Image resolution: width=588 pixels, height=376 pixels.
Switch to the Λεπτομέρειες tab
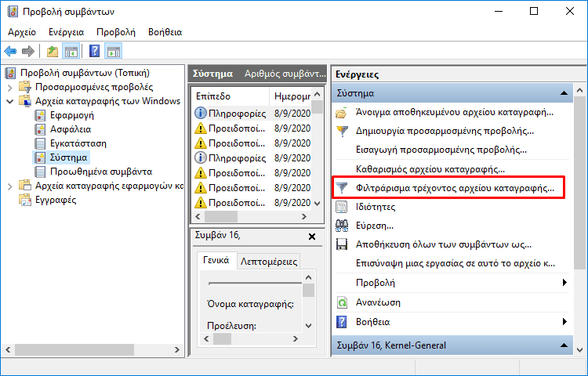269,262
